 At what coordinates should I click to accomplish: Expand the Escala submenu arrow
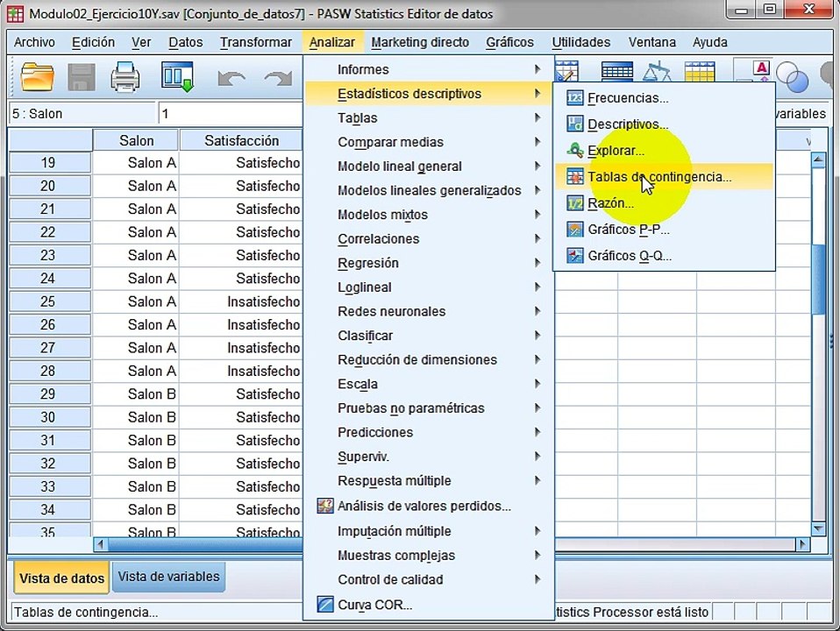click(x=537, y=384)
